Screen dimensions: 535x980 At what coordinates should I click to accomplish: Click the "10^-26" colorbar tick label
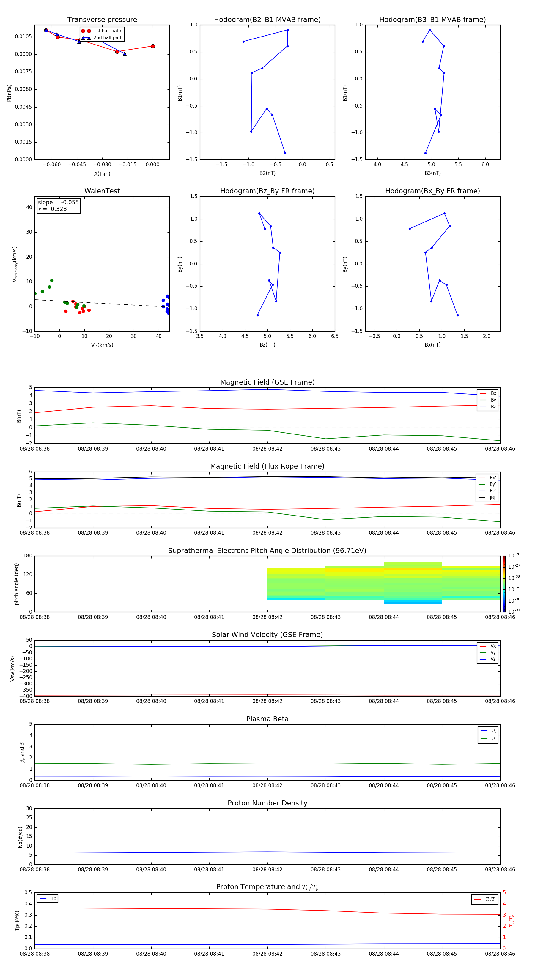click(x=514, y=555)
